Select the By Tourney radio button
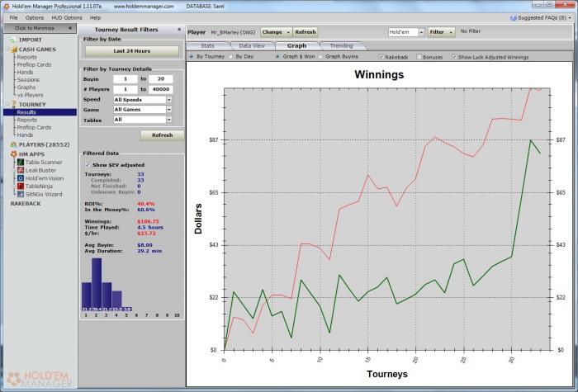The image size is (578, 392). coord(192,56)
